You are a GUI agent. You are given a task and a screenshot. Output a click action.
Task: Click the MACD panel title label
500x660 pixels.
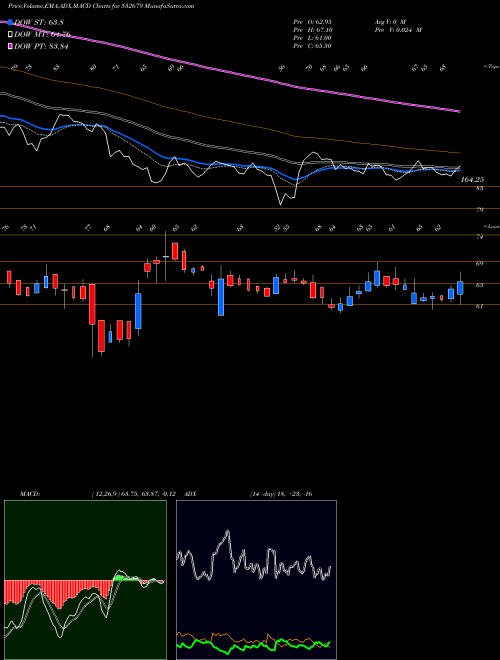coord(29,494)
